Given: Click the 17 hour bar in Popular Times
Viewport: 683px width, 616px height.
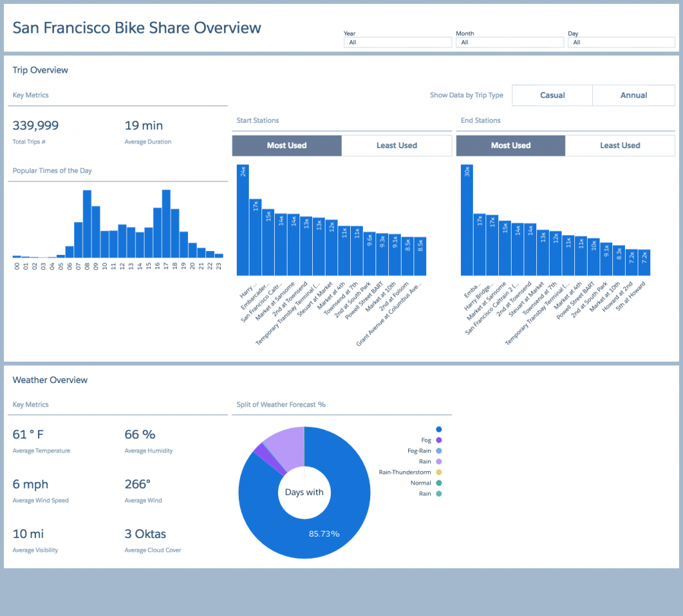Looking at the screenshot, I should point(166,224).
